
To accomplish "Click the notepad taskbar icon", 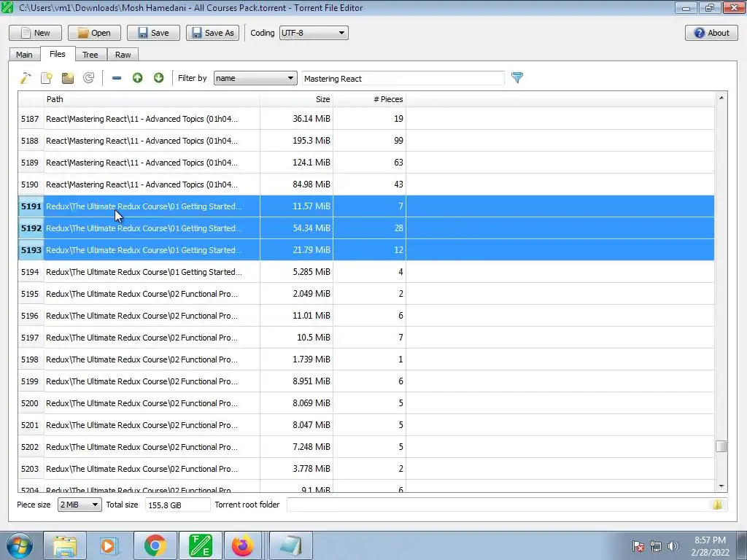I will 291,545.
